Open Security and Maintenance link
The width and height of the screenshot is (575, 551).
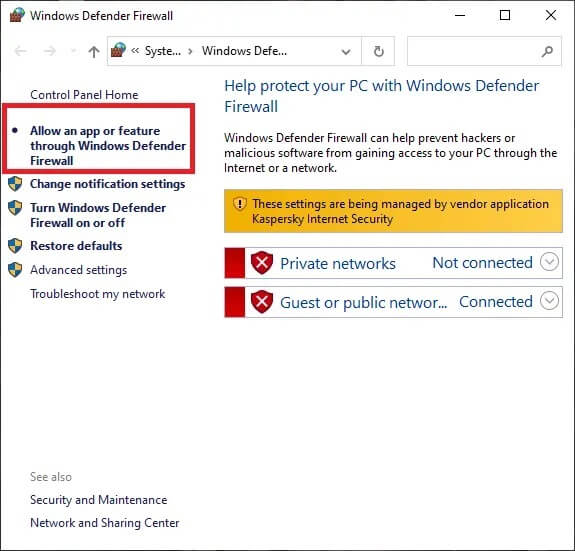point(99,500)
